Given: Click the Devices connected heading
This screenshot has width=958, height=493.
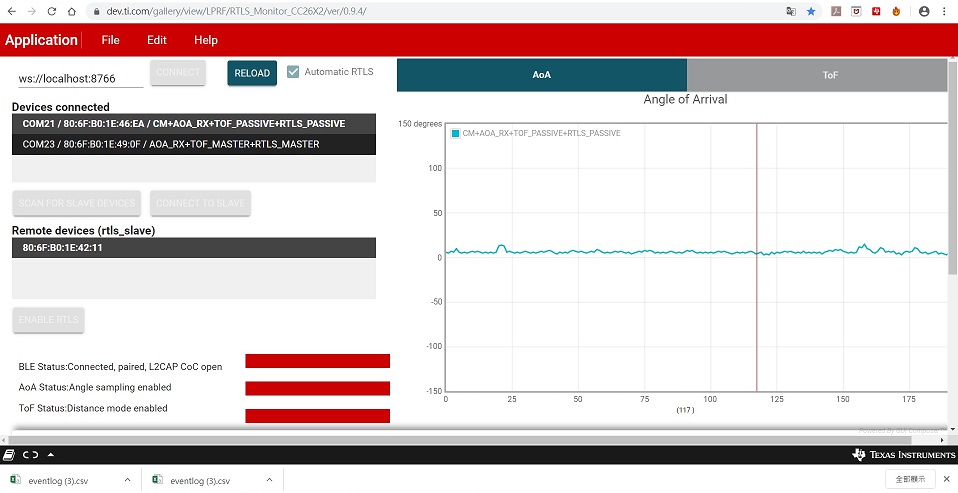Looking at the screenshot, I should 60,107.
